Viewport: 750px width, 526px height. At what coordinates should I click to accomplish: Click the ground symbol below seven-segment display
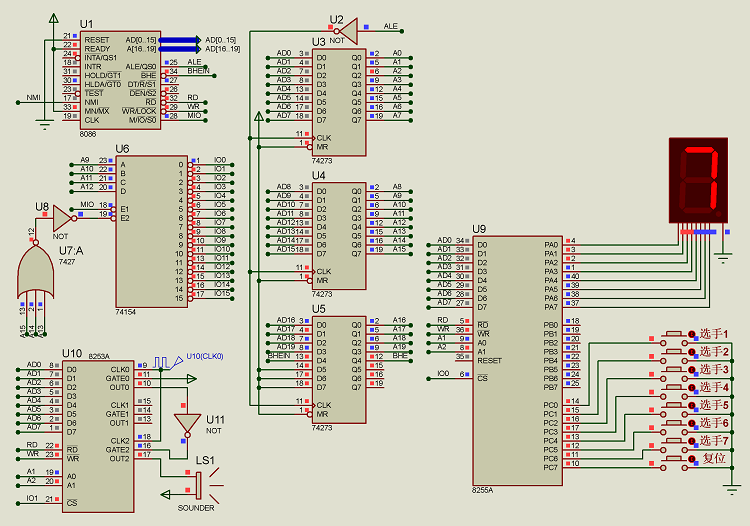coord(723,259)
